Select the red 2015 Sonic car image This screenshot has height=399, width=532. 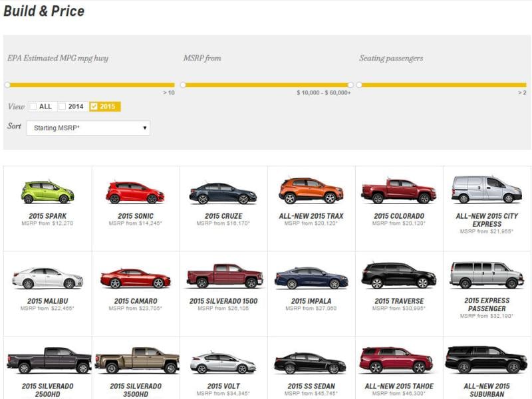tap(135, 192)
